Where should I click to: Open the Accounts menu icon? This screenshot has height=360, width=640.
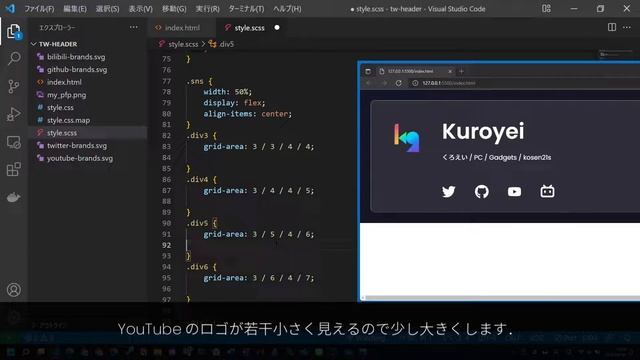pos(13,290)
